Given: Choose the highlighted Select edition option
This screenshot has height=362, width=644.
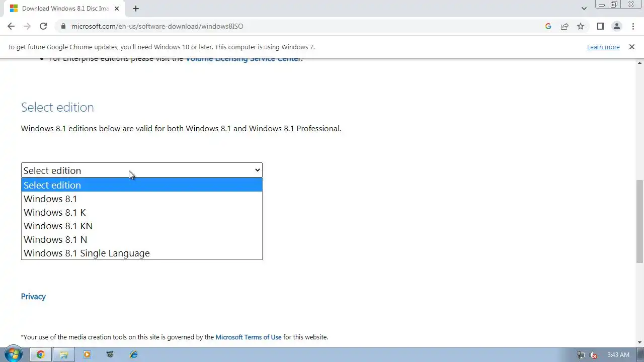Looking at the screenshot, I should [x=141, y=185].
